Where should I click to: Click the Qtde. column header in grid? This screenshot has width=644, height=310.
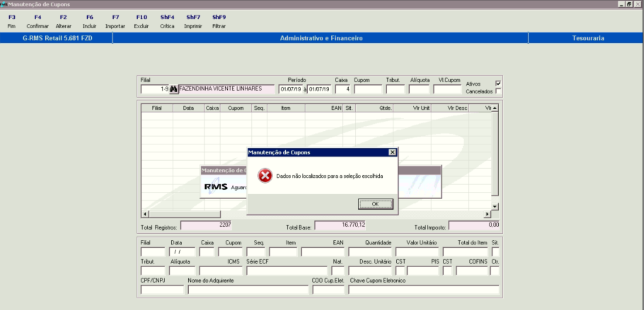[374, 108]
